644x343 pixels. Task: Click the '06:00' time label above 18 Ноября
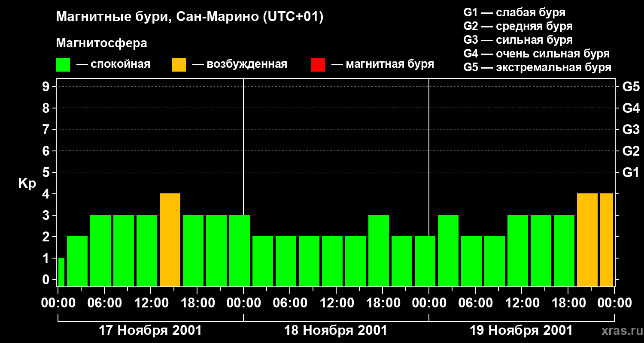(290, 303)
